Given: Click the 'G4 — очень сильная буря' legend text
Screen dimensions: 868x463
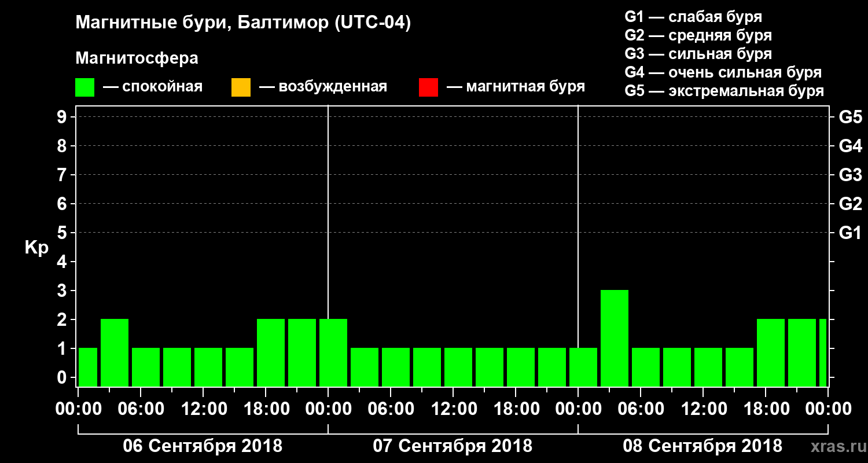Looking at the screenshot, I should click(x=723, y=72).
